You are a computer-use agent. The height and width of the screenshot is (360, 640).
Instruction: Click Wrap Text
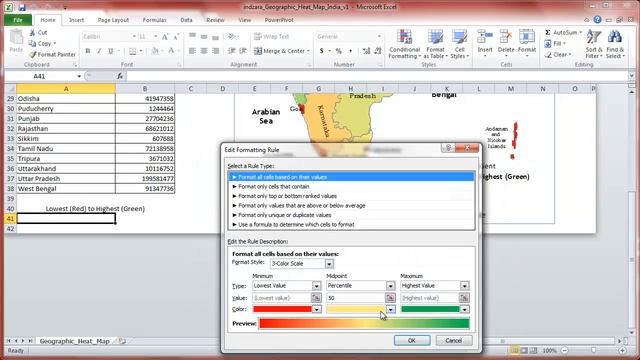[x=271, y=36]
